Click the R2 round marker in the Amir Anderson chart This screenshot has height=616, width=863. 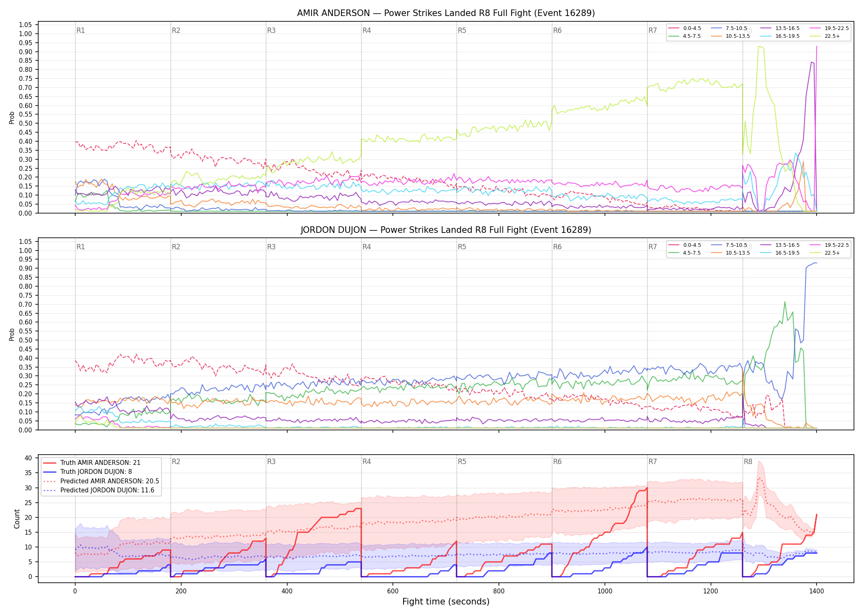tap(176, 30)
